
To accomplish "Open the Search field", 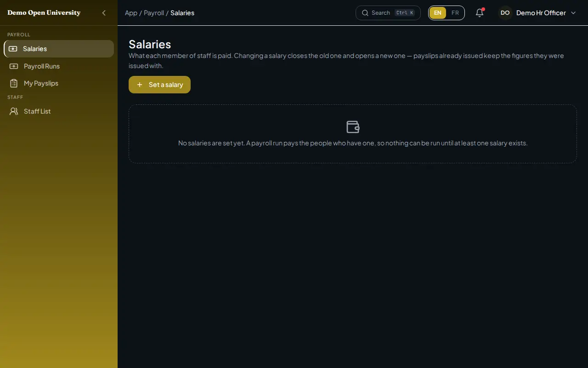I will click(x=388, y=13).
